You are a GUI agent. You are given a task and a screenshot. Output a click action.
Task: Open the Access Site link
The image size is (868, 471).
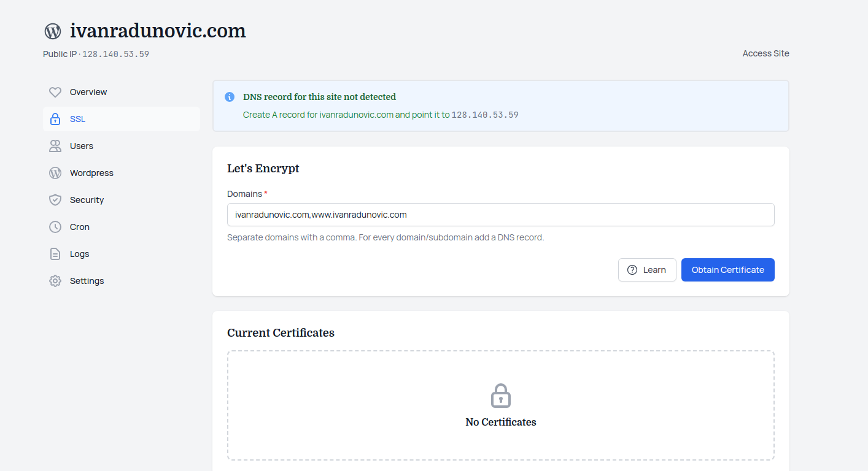coord(765,53)
